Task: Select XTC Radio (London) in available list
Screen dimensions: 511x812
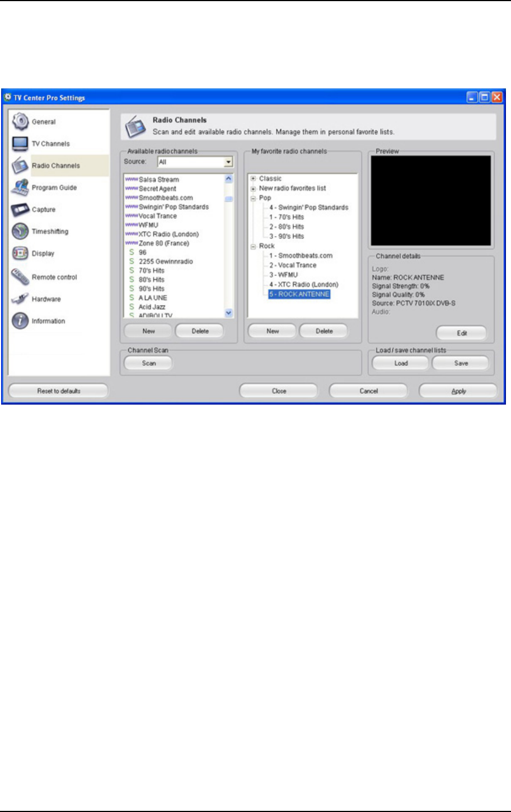Action: (x=168, y=234)
